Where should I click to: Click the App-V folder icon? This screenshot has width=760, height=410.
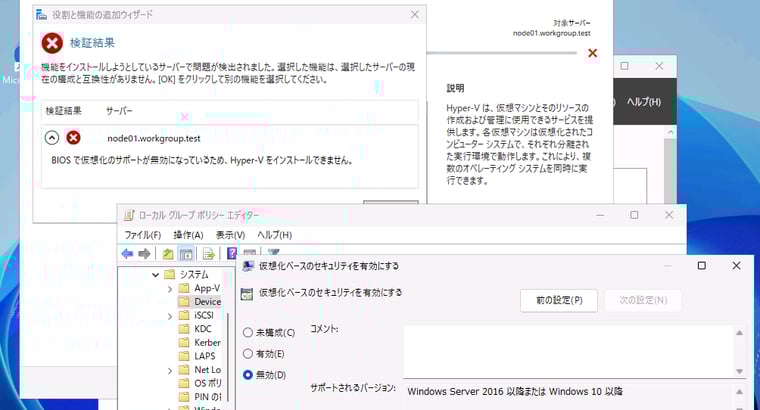(x=184, y=288)
